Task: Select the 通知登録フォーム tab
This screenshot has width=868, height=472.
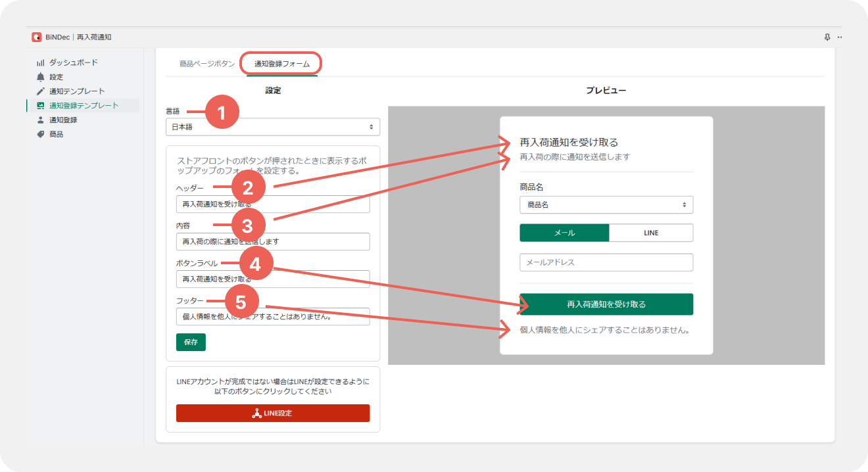Action: (281, 64)
